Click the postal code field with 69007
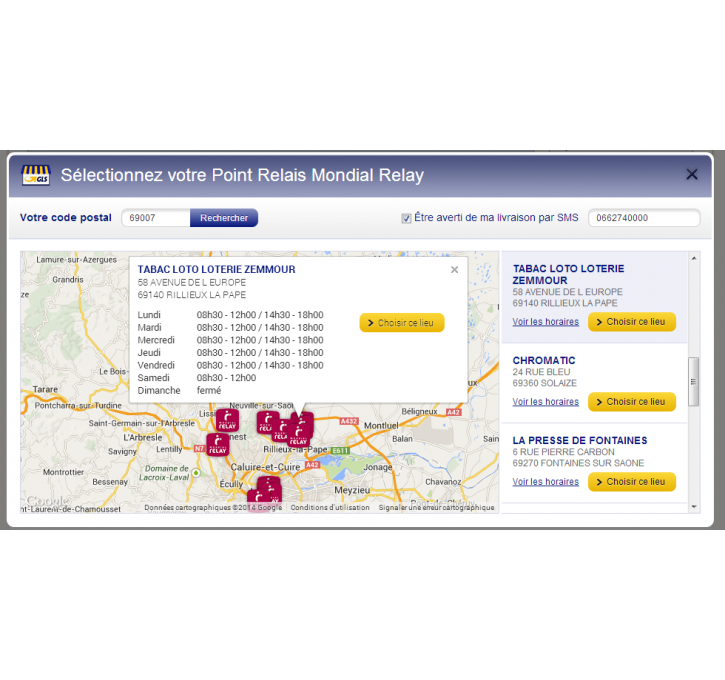Image resolution: width=725 pixels, height=680 pixels. [x=156, y=218]
